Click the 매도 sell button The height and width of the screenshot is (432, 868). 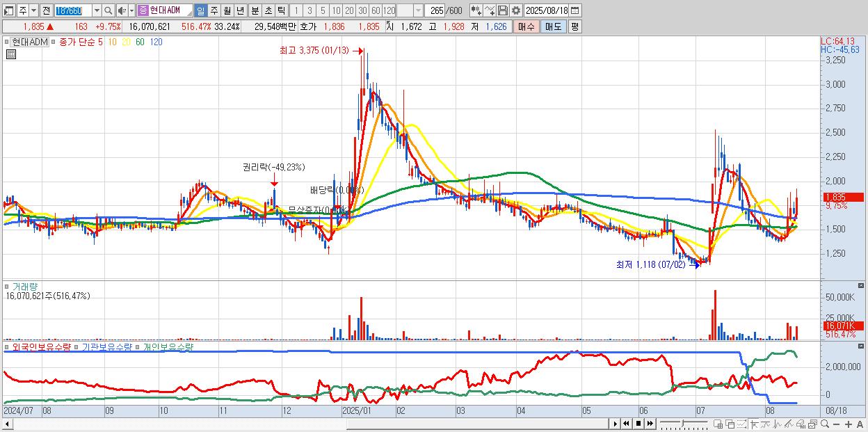pyautogui.click(x=553, y=26)
